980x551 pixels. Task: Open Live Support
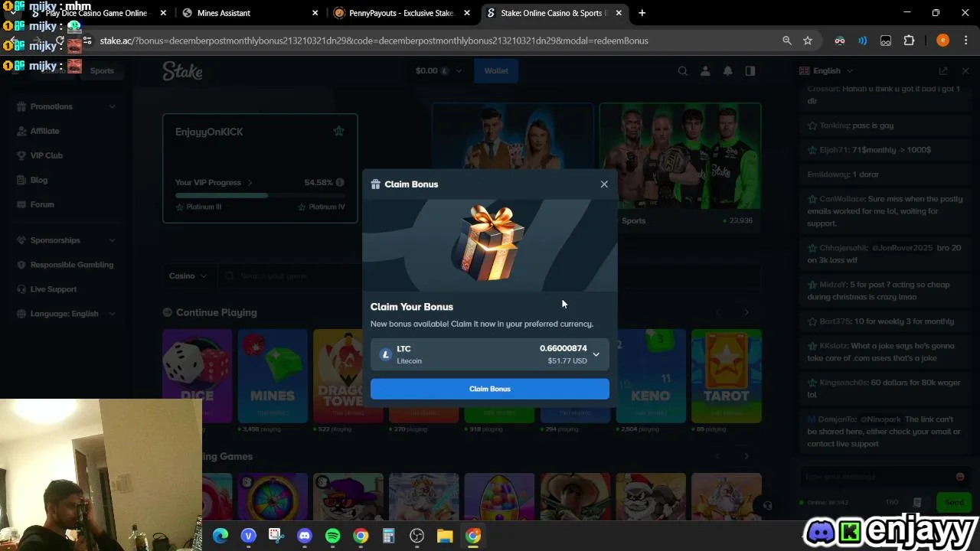pos(53,289)
